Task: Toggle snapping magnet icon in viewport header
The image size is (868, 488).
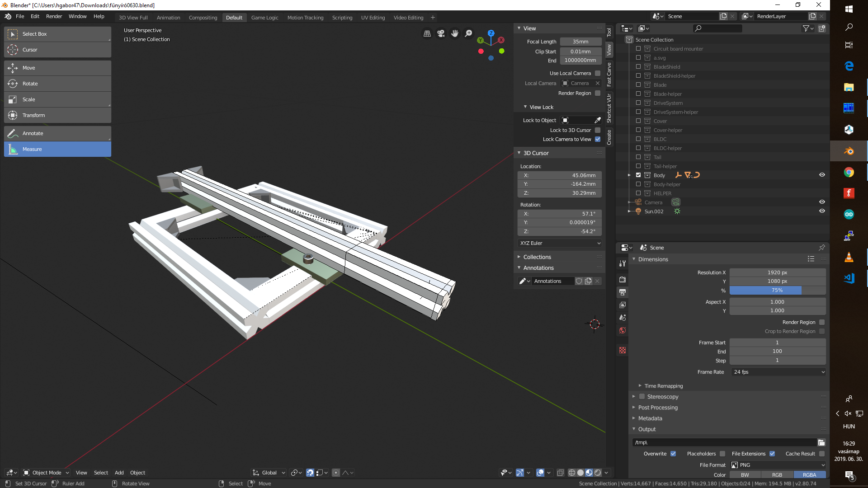Action: [x=310, y=473]
